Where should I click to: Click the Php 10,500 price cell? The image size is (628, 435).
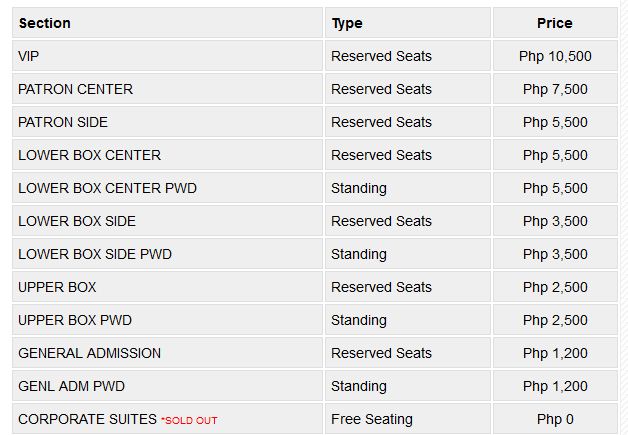pyautogui.click(x=555, y=56)
